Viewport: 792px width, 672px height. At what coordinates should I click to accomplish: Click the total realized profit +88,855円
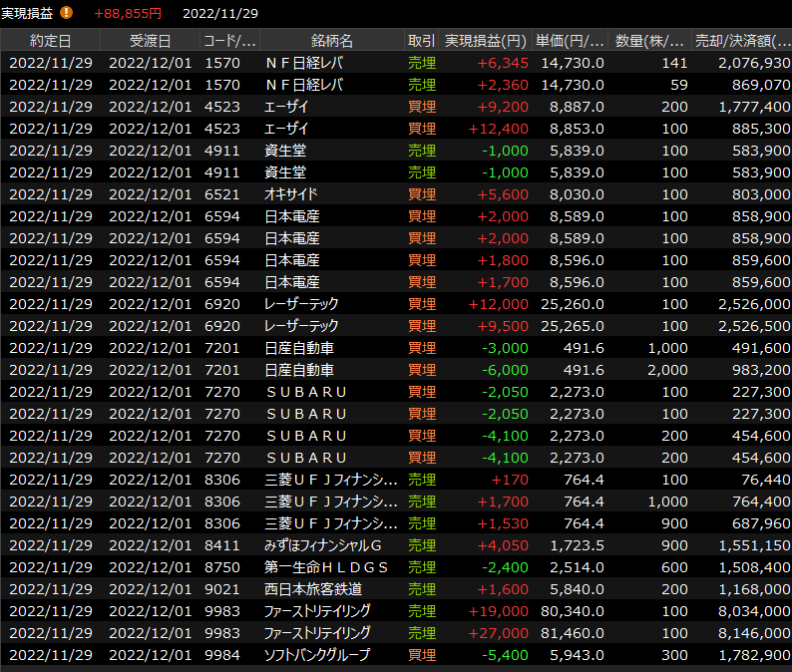click(x=128, y=13)
